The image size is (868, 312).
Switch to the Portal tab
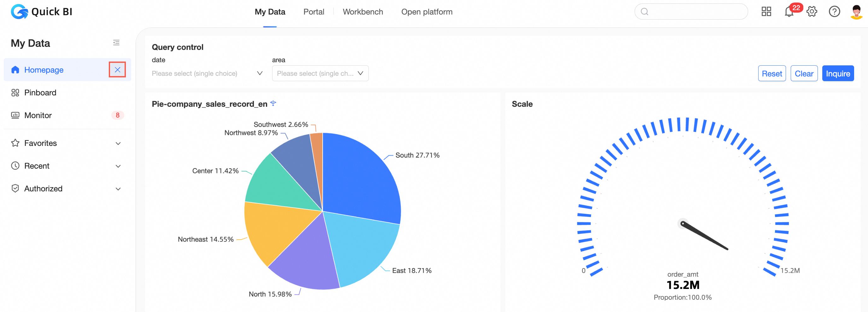tap(314, 12)
